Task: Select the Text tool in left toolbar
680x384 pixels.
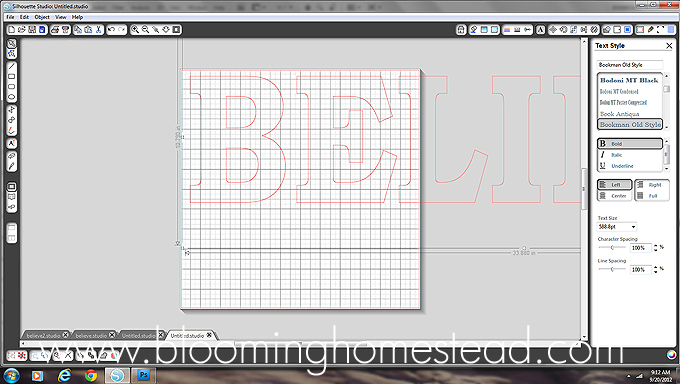Action: (x=12, y=143)
